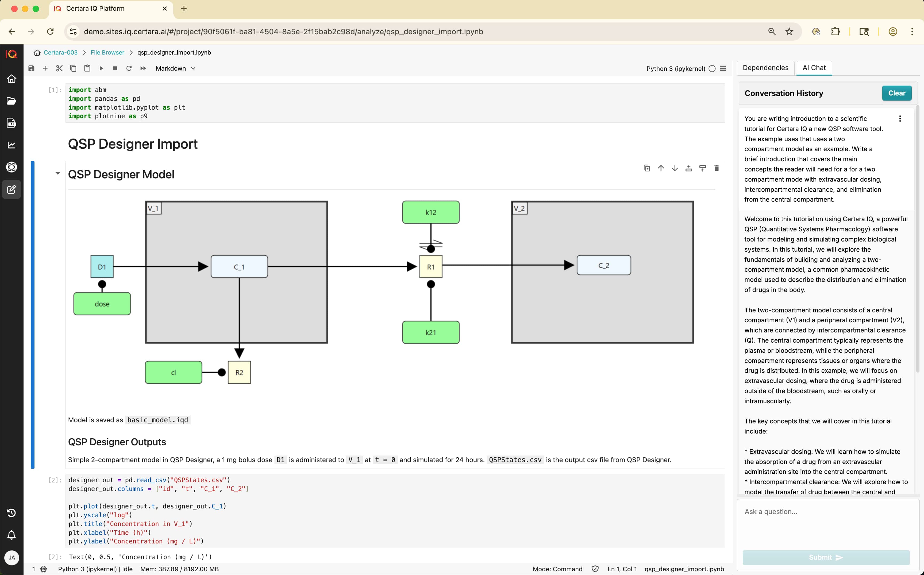Image resolution: width=924 pixels, height=575 pixels.
Task: Collapse the QSP Designer Model section
Action: click(x=58, y=173)
